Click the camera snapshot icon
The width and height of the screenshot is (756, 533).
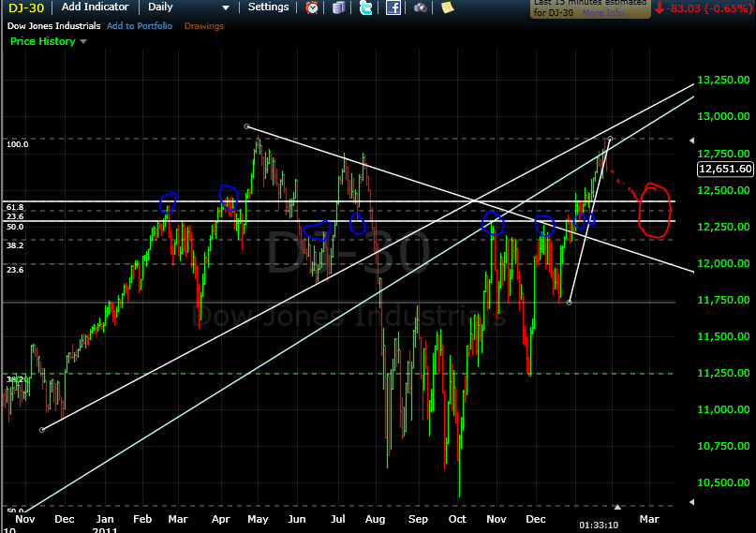coord(421,7)
